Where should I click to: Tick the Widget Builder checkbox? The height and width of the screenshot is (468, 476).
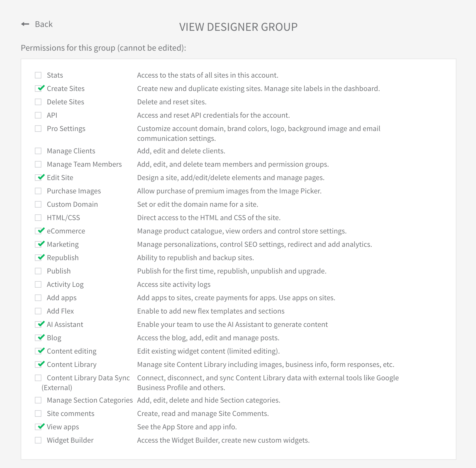point(38,440)
